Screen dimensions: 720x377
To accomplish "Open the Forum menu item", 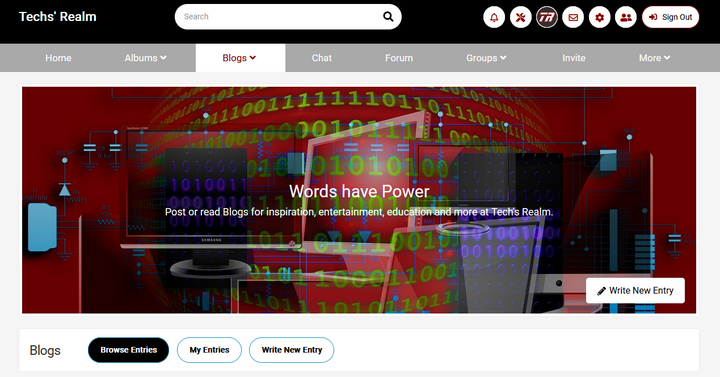I will click(x=399, y=58).
